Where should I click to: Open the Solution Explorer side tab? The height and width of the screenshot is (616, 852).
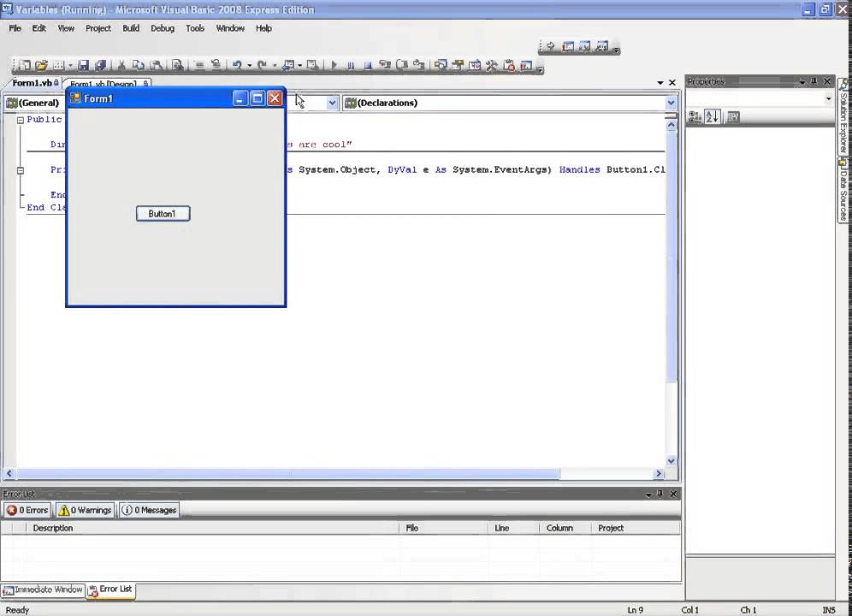843,117
